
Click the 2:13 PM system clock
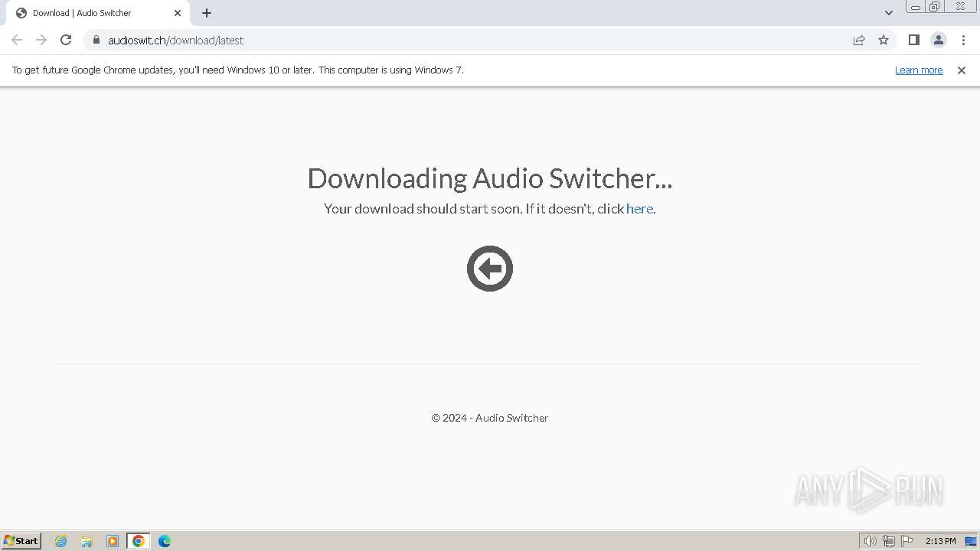point(940,541)
